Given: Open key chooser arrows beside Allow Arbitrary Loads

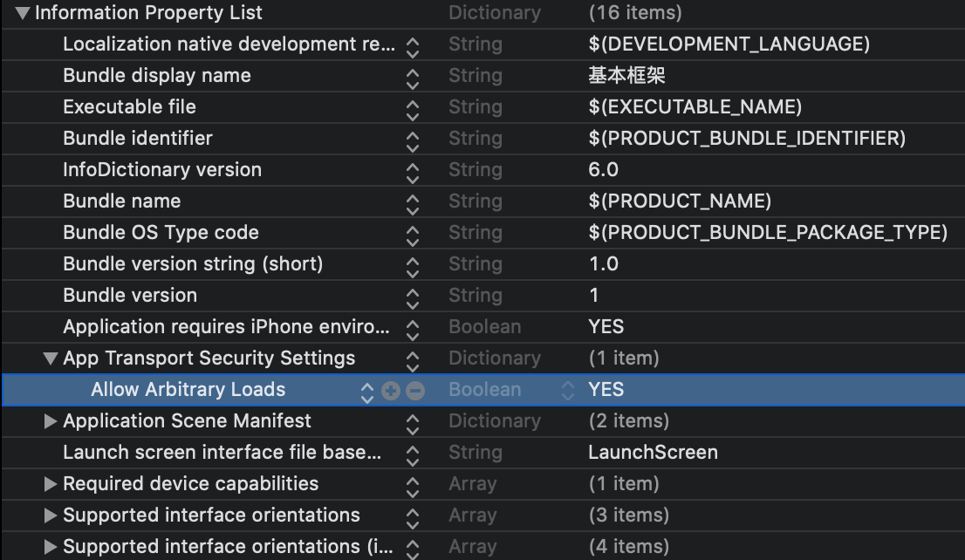Looking at the screenshot, I should [367, 391].
